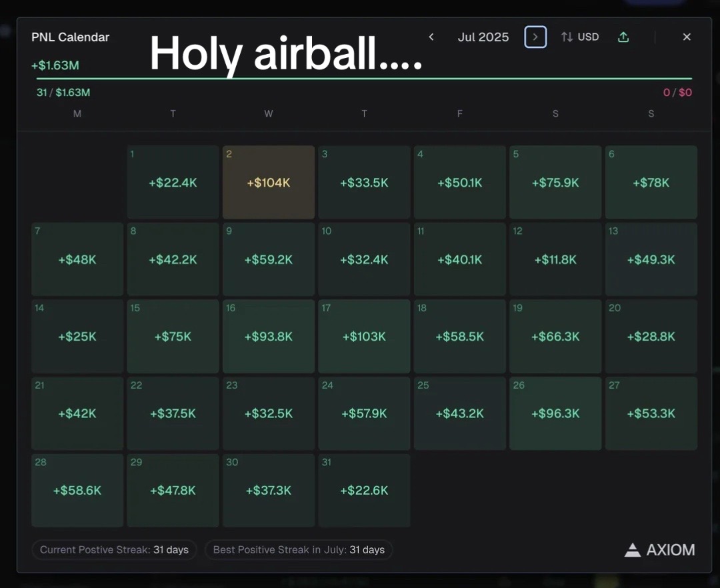Screen dimensions: 720x588
Task: Click day 9 with +$59.2K
Action: tap(269, 259)
